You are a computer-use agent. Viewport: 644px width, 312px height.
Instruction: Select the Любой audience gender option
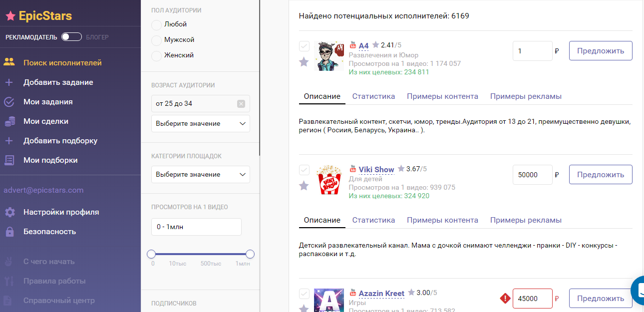(156, 24)
